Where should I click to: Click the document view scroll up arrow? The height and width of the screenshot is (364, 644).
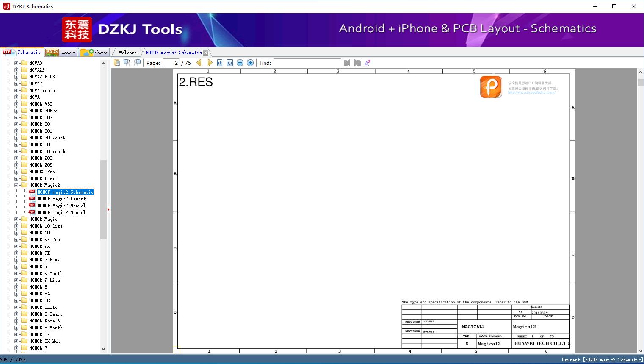(x=640, y=72)
